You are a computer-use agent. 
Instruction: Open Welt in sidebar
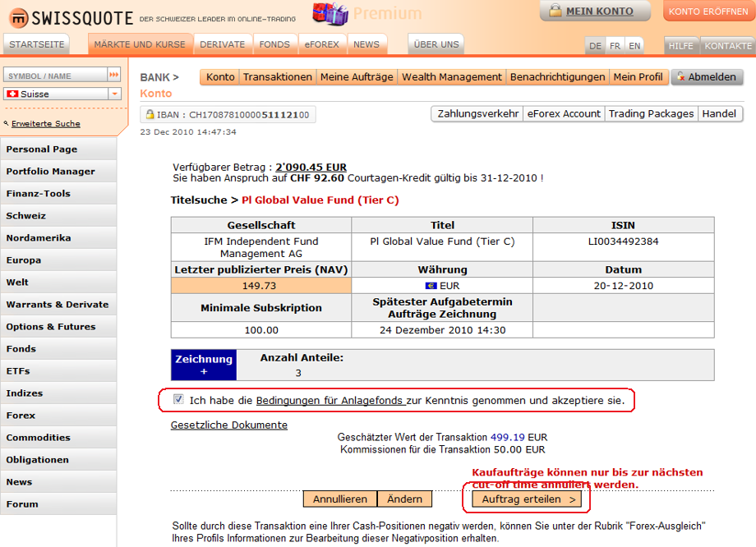pos(58,283)
